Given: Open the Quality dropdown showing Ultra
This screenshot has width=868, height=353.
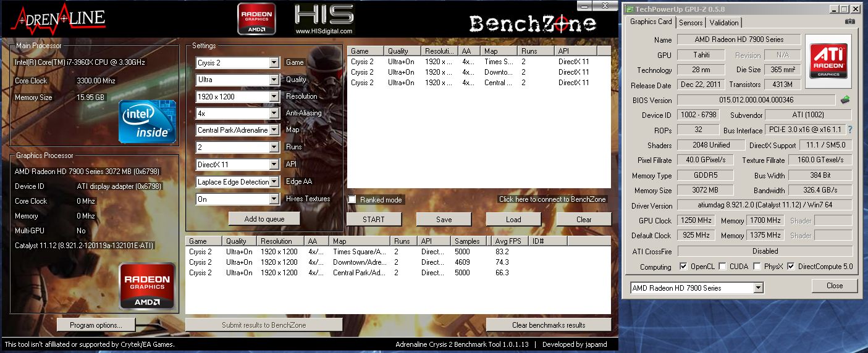Looking at the screenshot, I should [238, 80].
